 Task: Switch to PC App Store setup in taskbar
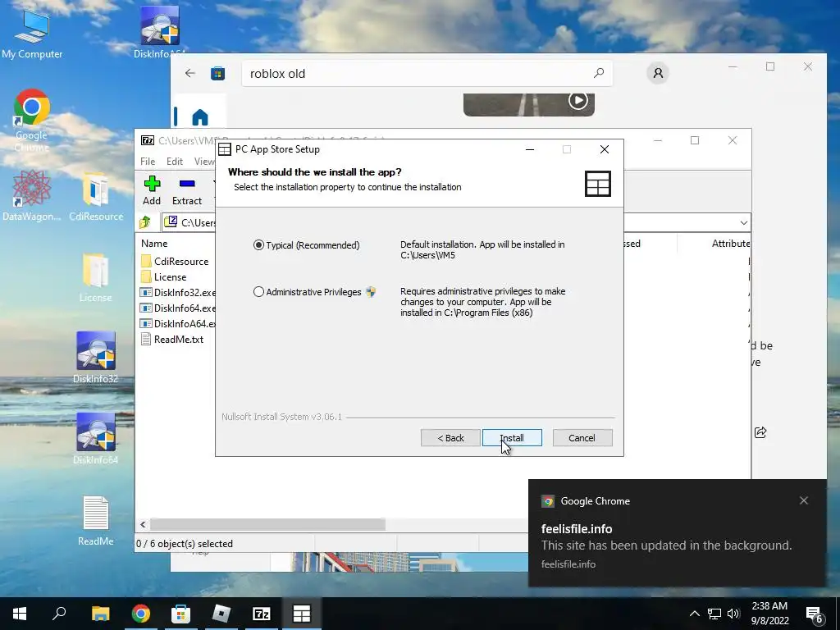301,614
